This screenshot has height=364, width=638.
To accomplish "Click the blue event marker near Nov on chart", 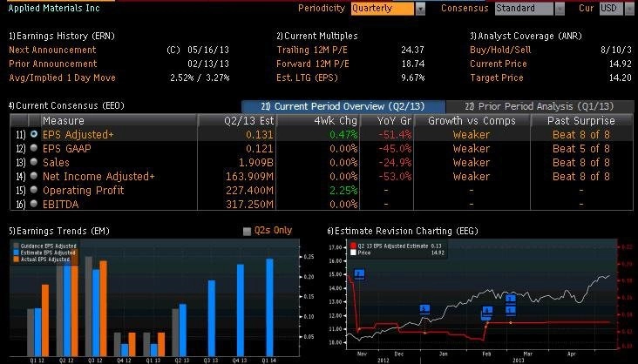I will tap(359, 274).
